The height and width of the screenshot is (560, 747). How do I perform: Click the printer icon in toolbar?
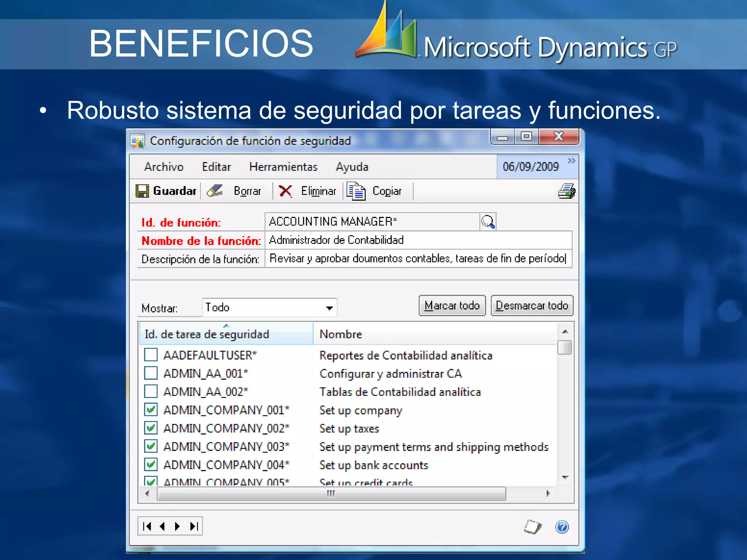pos(566,191)
